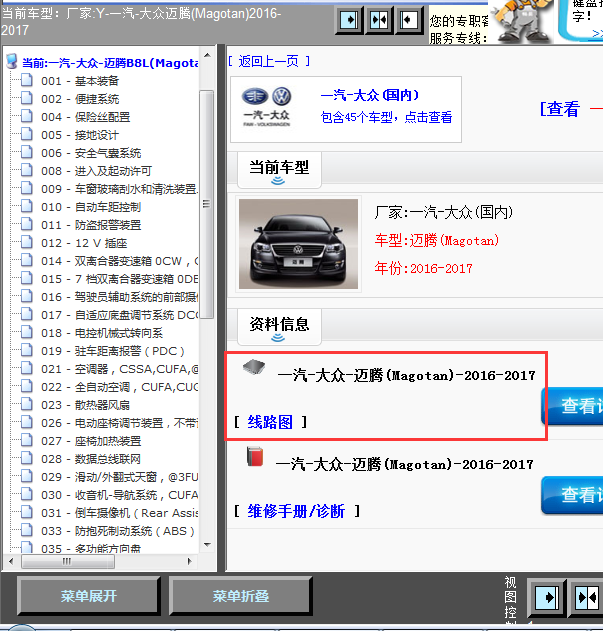Viewport: 603px width, 631px height.
Task: Open tree item 015 - 7 档双离合器变速箱
Action: [120, 278]
